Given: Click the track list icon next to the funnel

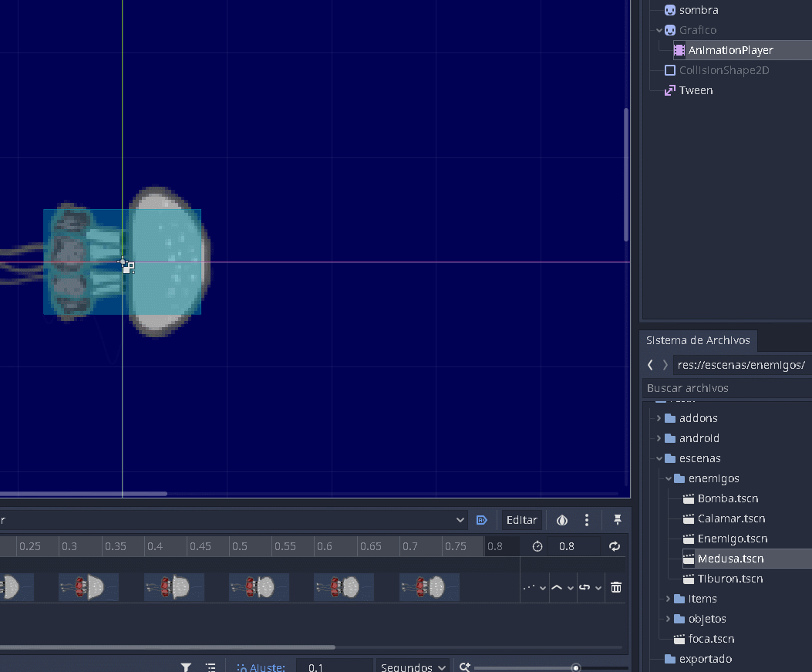Looking at the screenshot, I should tap(211, 667).
